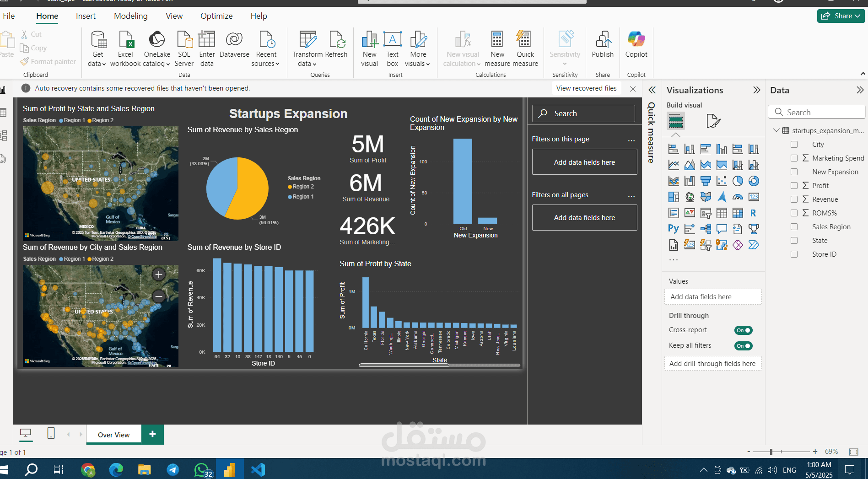Click Refresh in Queries group
The width and height of the screenshot is (868, 479).
[x=336, y=45]
